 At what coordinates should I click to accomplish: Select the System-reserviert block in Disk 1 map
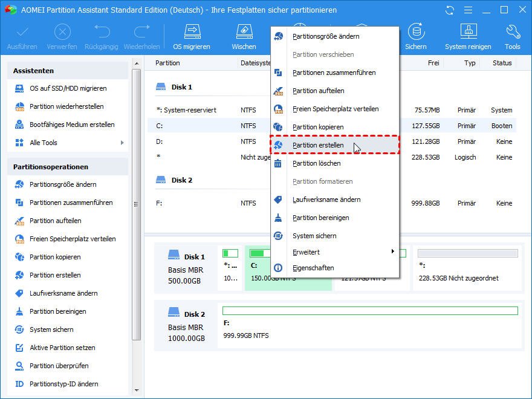[230, 268]
